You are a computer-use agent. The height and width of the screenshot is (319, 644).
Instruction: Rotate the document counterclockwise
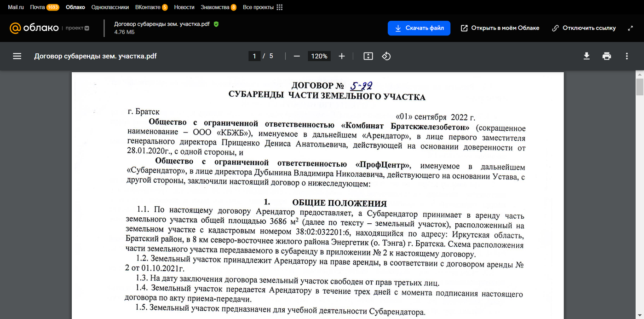pos(386,56)
